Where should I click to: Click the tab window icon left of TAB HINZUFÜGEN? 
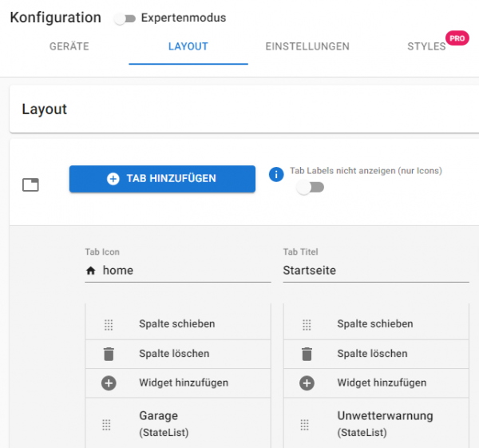[30, 185]
